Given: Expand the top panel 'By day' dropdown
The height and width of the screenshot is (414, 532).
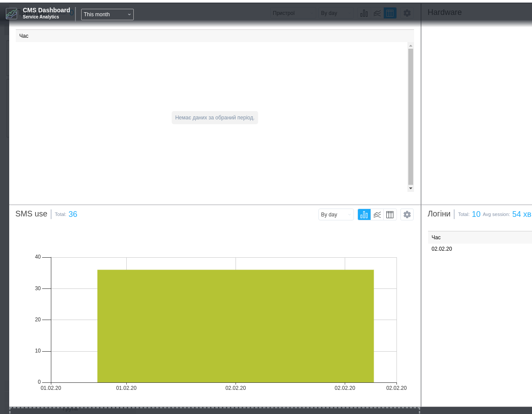Looking at the screenshot, I should point(336,13).
